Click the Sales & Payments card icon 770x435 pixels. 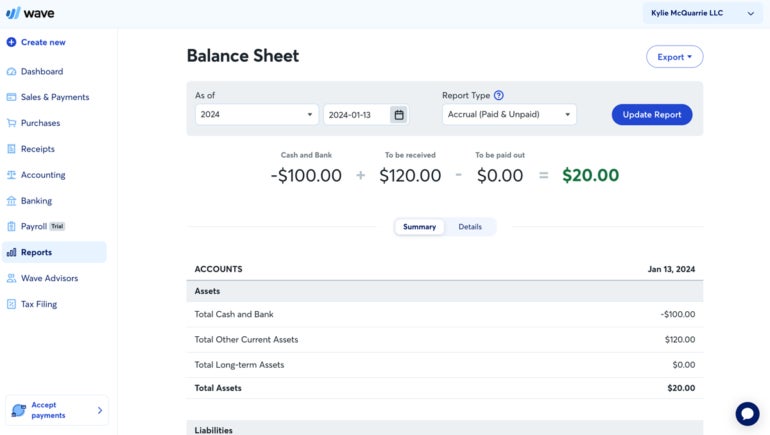11,97
